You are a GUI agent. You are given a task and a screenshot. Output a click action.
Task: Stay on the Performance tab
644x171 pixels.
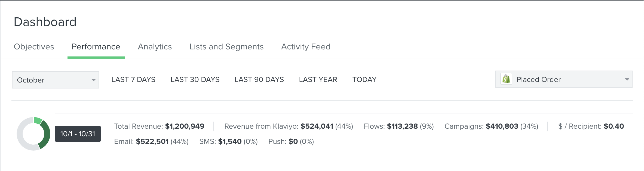[x=96, y=47]
